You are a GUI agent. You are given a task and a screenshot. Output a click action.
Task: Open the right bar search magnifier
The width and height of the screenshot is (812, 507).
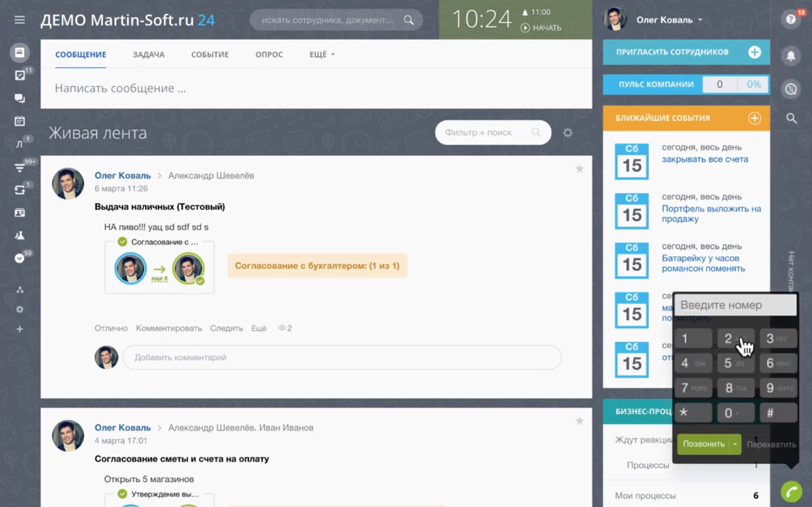tap(791, 118)
